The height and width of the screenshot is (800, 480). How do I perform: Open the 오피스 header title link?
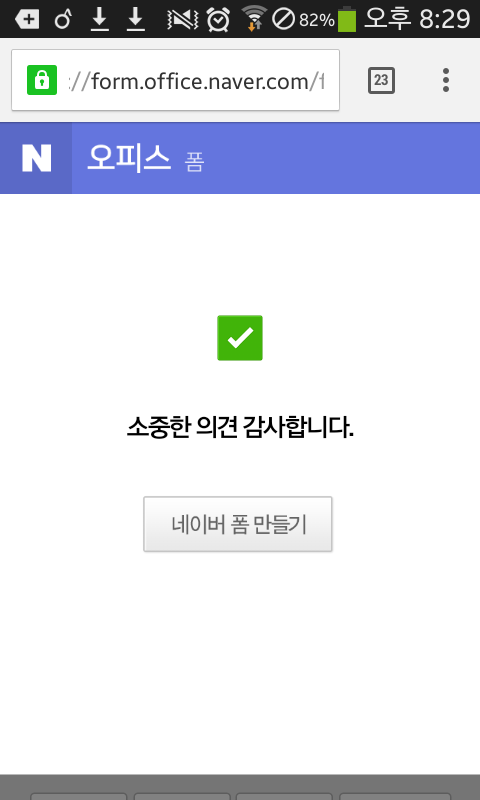point(129,158)
